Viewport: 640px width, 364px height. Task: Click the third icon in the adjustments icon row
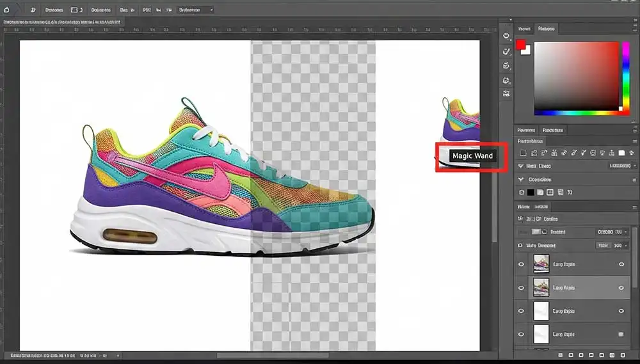pyautogui.click(x=543, y=153)
